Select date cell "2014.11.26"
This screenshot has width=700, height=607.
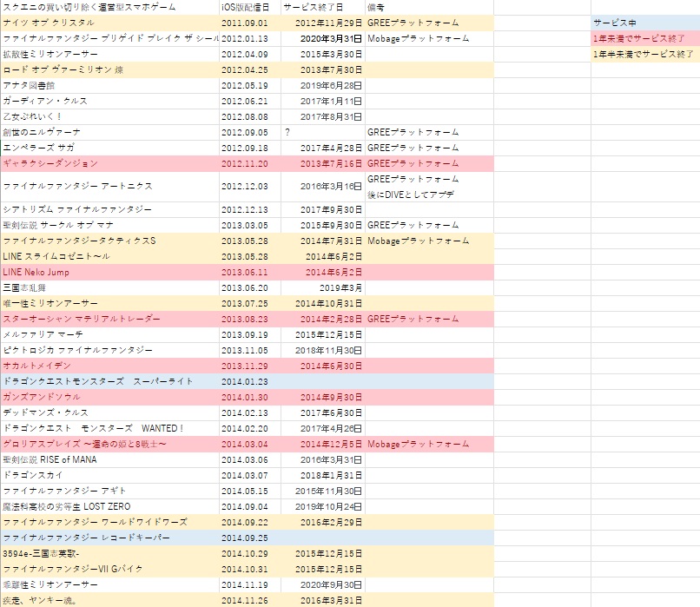tap(250, 600)
